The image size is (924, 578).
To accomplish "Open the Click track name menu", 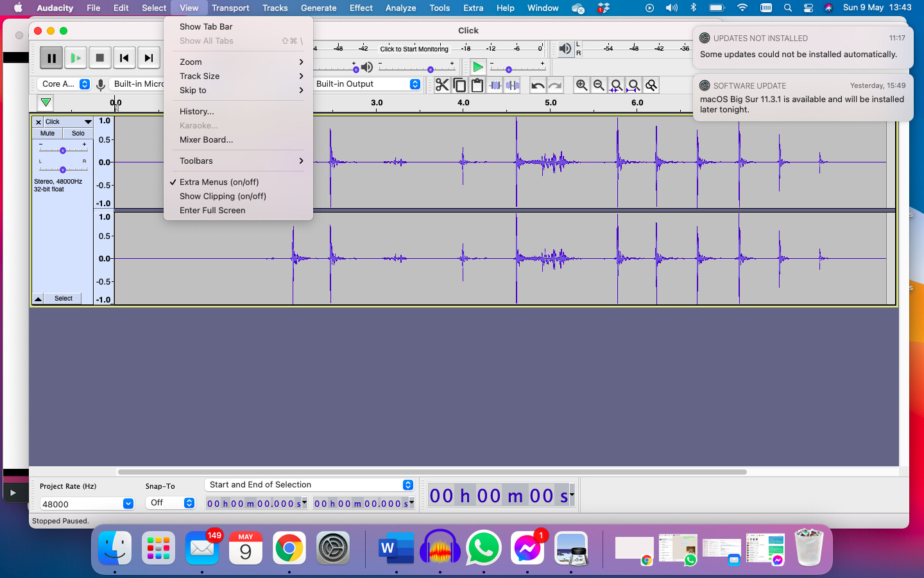I will pyautogui.click(x=69, y=122).
